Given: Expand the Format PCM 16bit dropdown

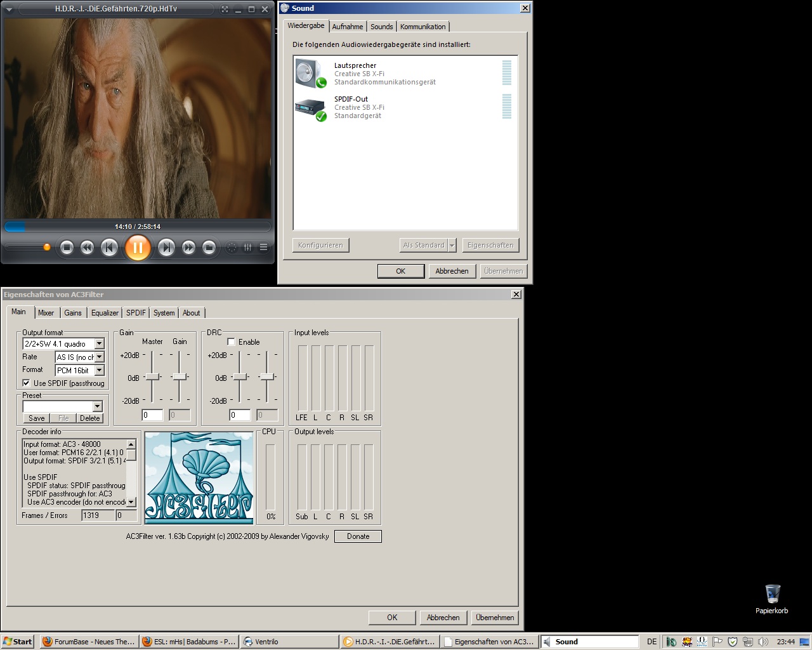Looking at the screenshot, I should (99, 370).
